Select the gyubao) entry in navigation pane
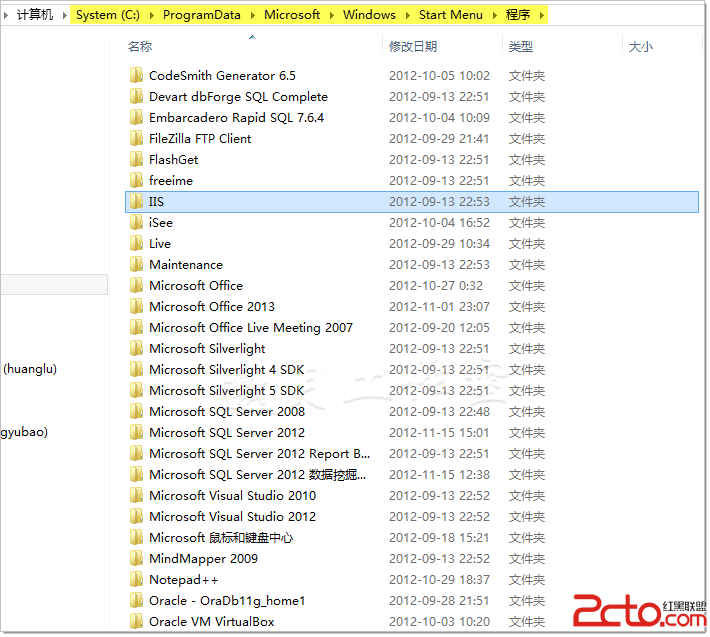 pos(24,432)
